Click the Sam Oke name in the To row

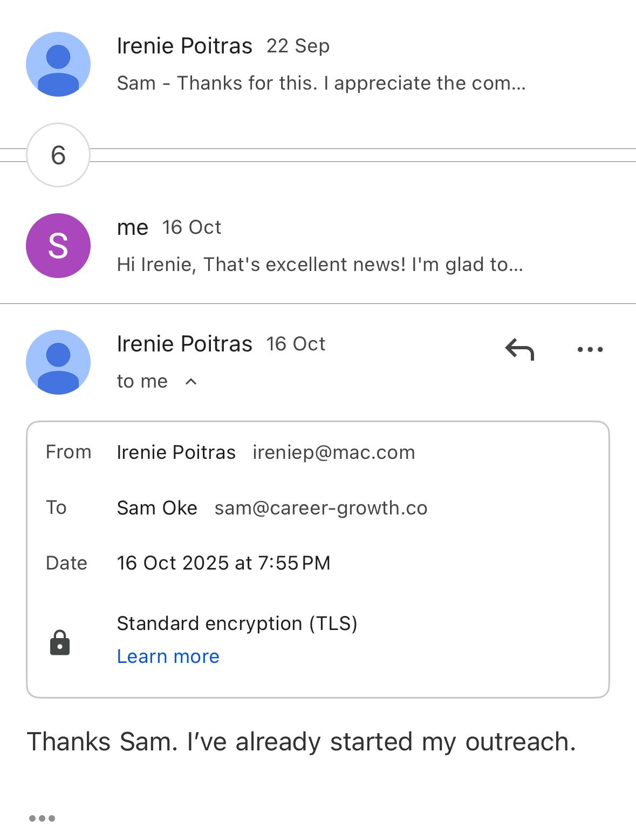157,508
